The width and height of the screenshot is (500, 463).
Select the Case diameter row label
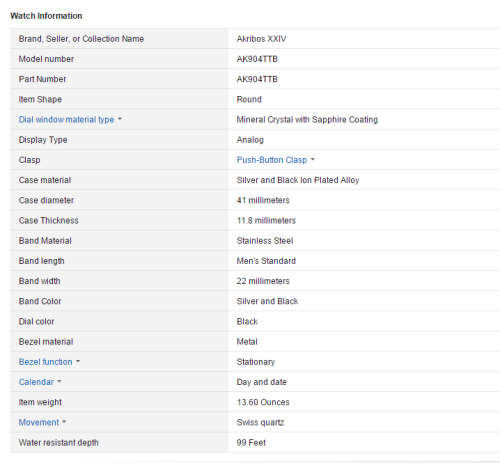pos(46,200)
